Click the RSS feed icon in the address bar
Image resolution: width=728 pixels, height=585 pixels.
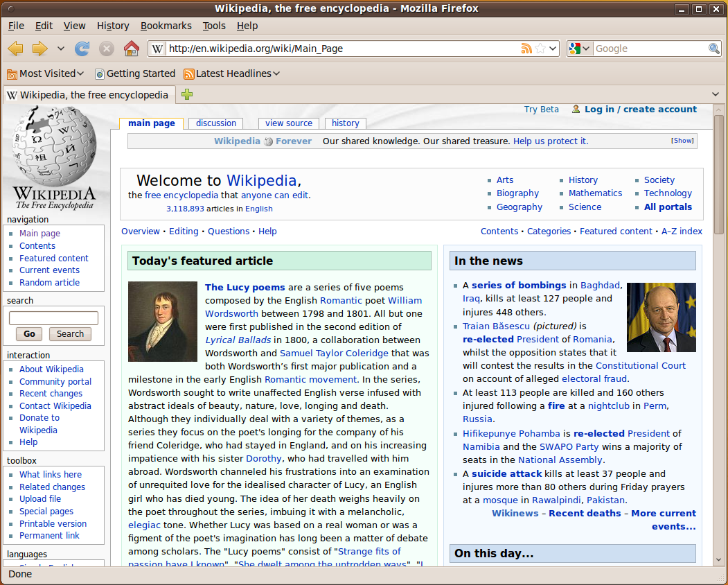[x=526, y=49]
